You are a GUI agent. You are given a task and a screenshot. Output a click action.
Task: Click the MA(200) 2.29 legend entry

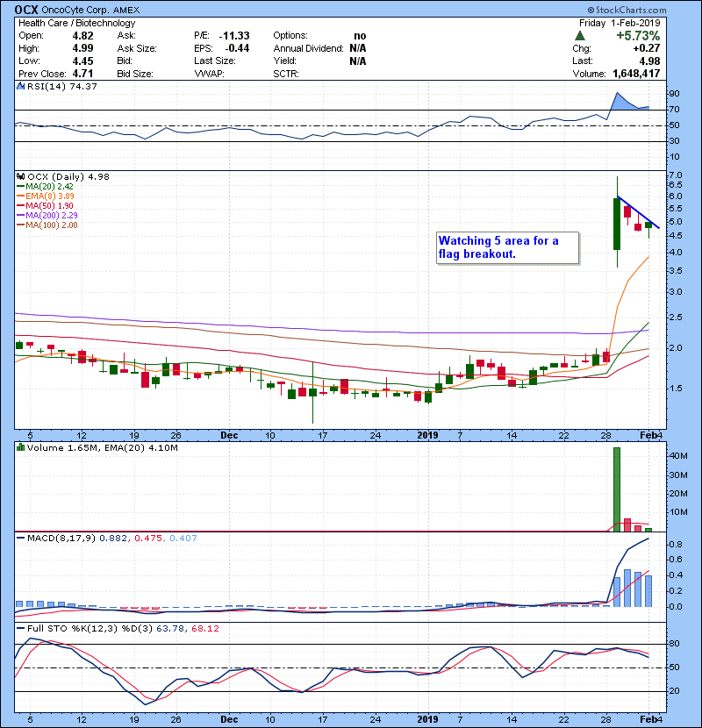pyautogui.click(x=47, y=216)
